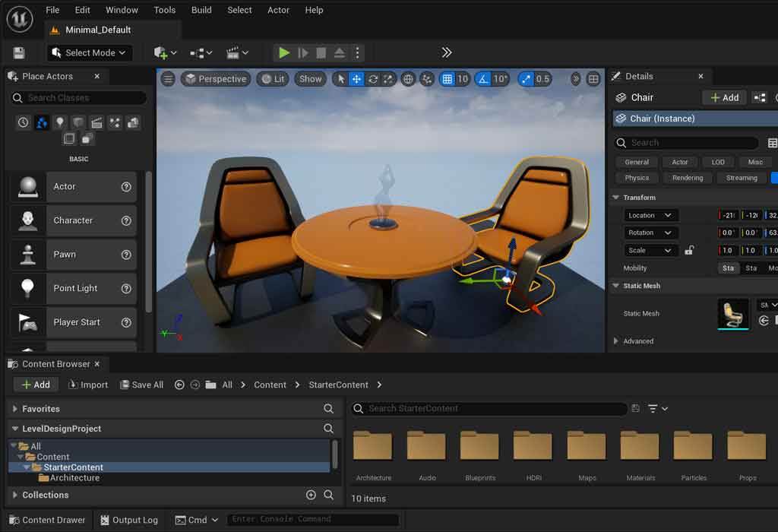The height and width of the screenshot is (532, 778).
Task: Toggle grid snapping in the viewport
Action: click(x=448, y=79)
